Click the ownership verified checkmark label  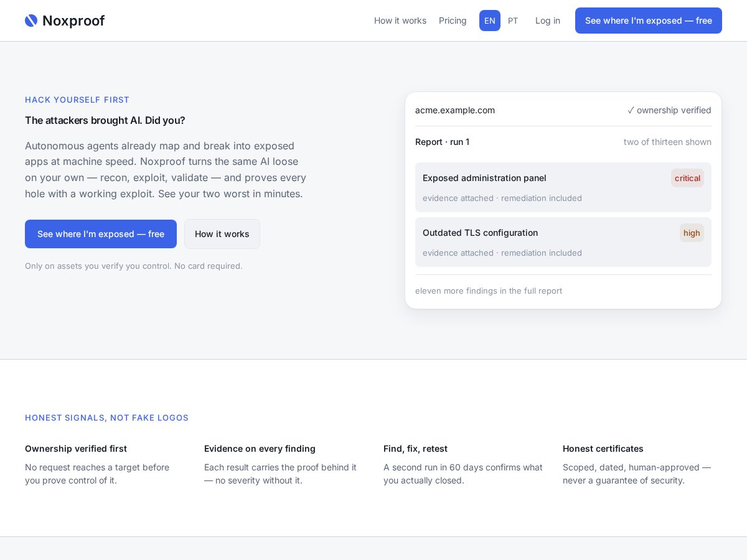click(669, 110)
